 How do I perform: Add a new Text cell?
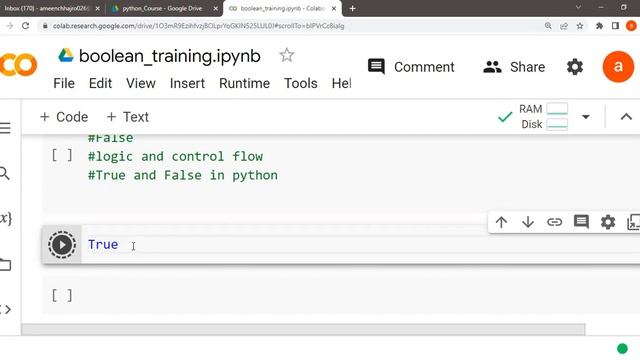point(127,117)
